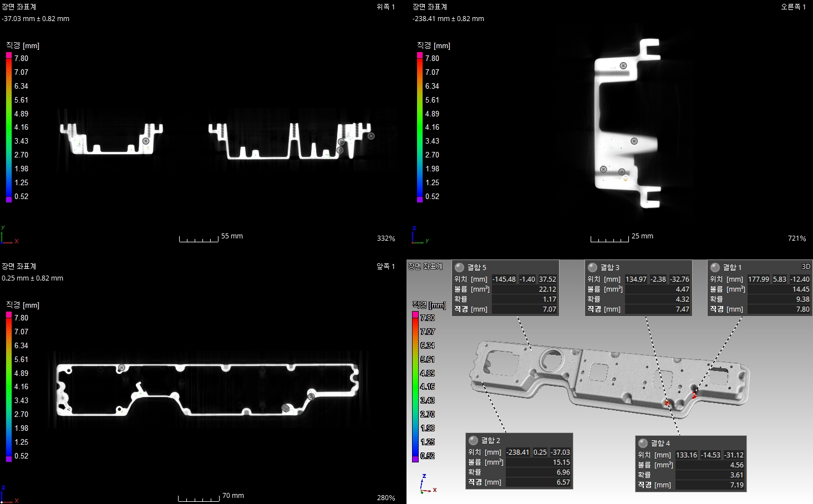The image size is (813, 504).
Task: Click the sphere icon beside 결함 1
Action: [715, 267]
